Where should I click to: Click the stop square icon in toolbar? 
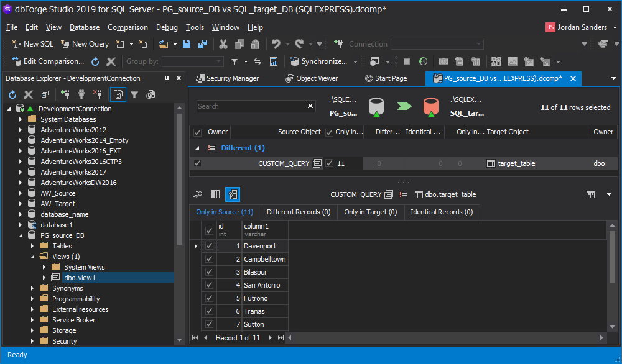pyautogui.click(x=407, y=61)
